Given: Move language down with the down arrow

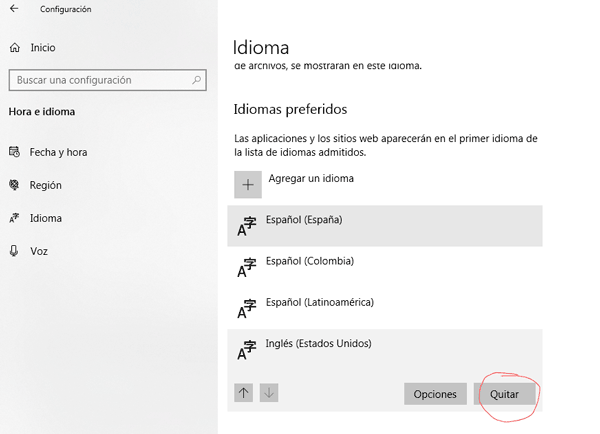Looking at the screenshot, I should [268, 393].
